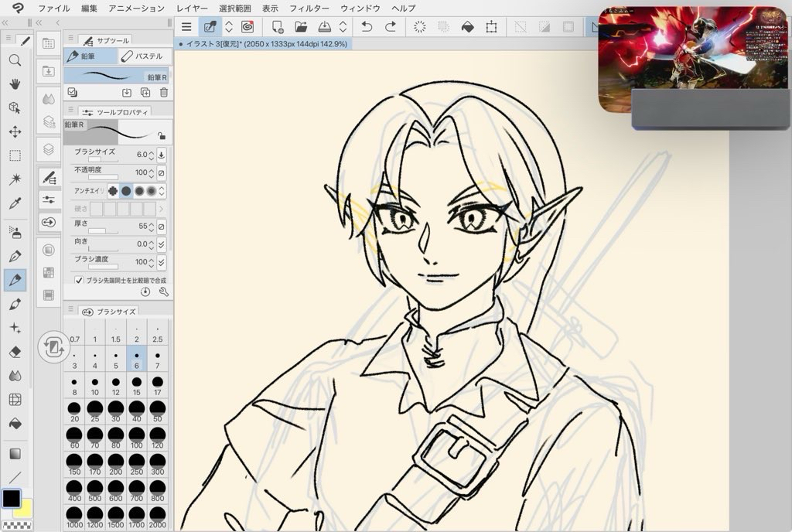The height and width of the screenshot is (532, 792).
Task: Open ブラシ濃度 brush density dynamics dropdown
Action: (x=161, y=262)
